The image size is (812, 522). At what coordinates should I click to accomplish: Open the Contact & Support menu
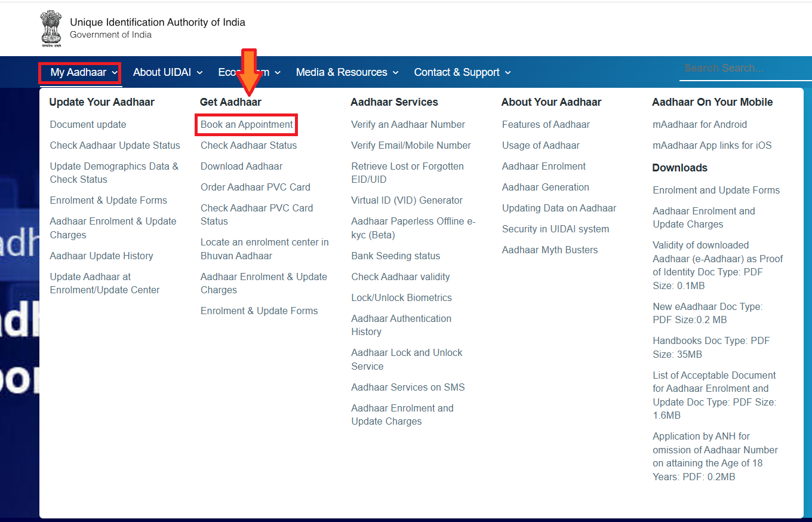coord(462,72)
